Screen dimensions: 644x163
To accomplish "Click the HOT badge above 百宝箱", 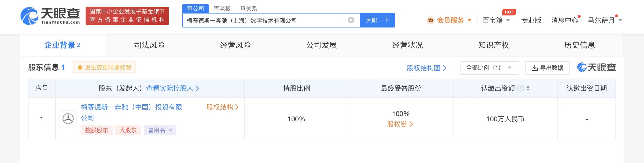I will click(x=509, y=12).
